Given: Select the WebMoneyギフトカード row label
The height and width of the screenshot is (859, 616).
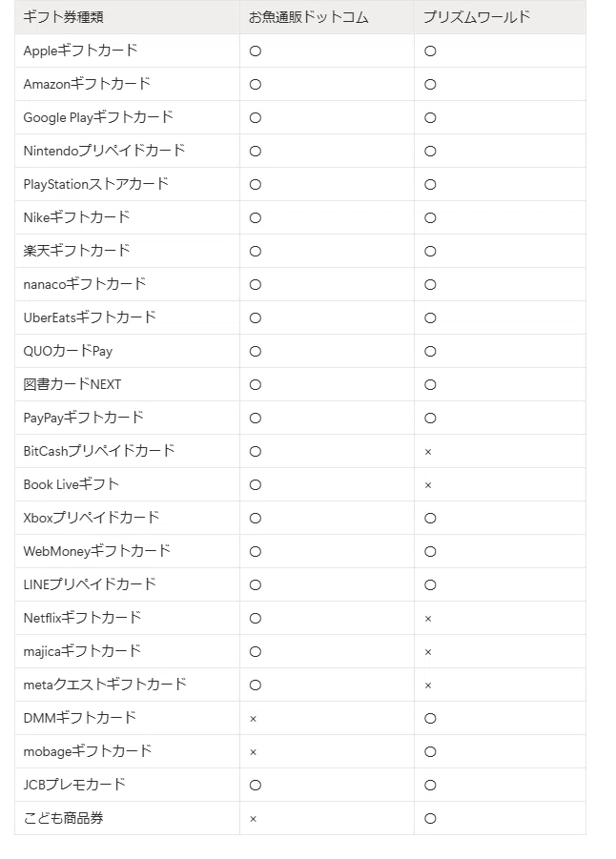Looking at the screenshot, I should [97, 550].
